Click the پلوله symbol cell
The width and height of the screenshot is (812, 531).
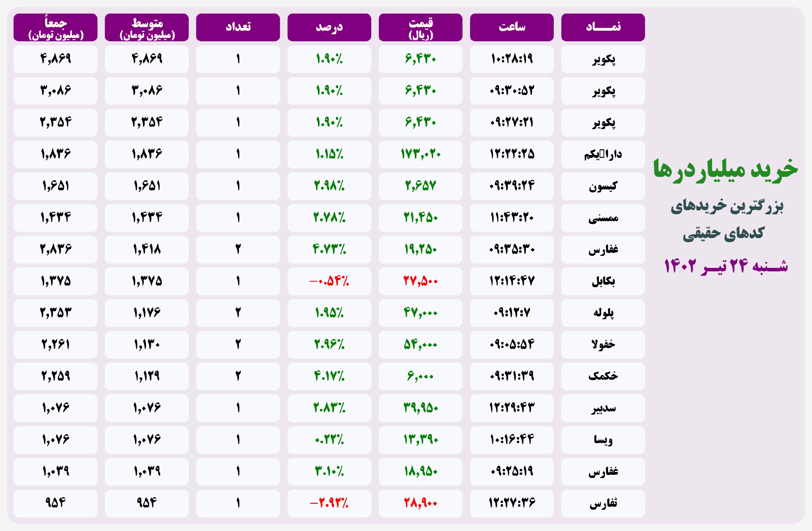pyautogui.click(x=603, y=313)
